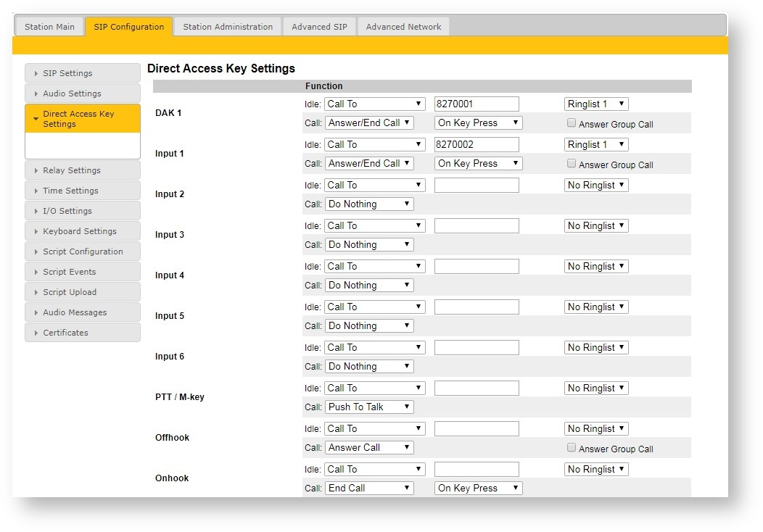Image resolution: width=763 pixels, height=532 pixels.
Task: Switch to the Advanced SIP tab
Action: [319, 27]
